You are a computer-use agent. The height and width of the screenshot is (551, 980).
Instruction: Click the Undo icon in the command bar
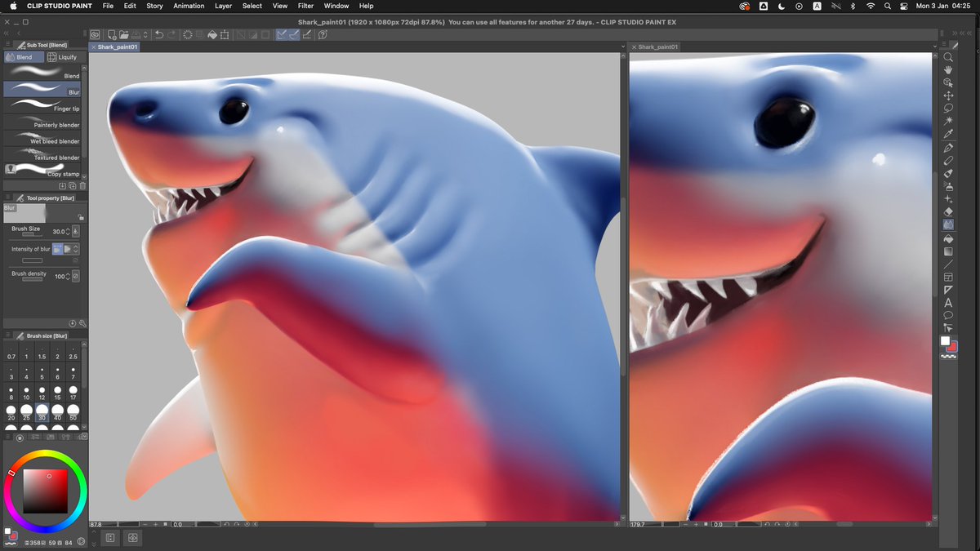point(159,34)
